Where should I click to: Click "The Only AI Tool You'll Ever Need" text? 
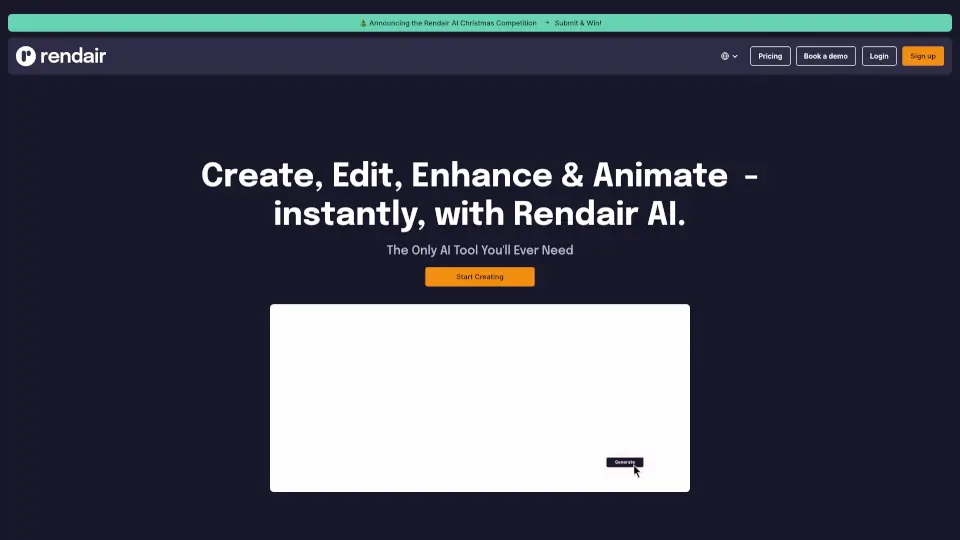tap(479, 250)
